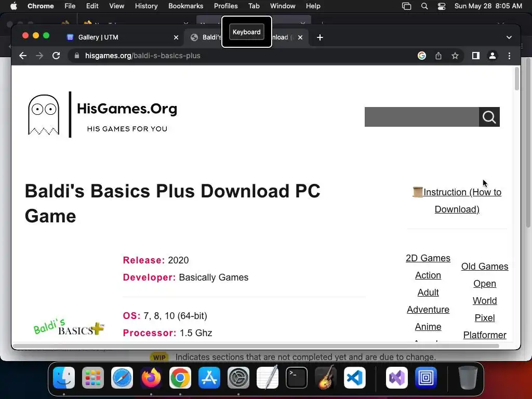
Task: Click the HisGames ghost logo
Action: [x=44, y=115]
